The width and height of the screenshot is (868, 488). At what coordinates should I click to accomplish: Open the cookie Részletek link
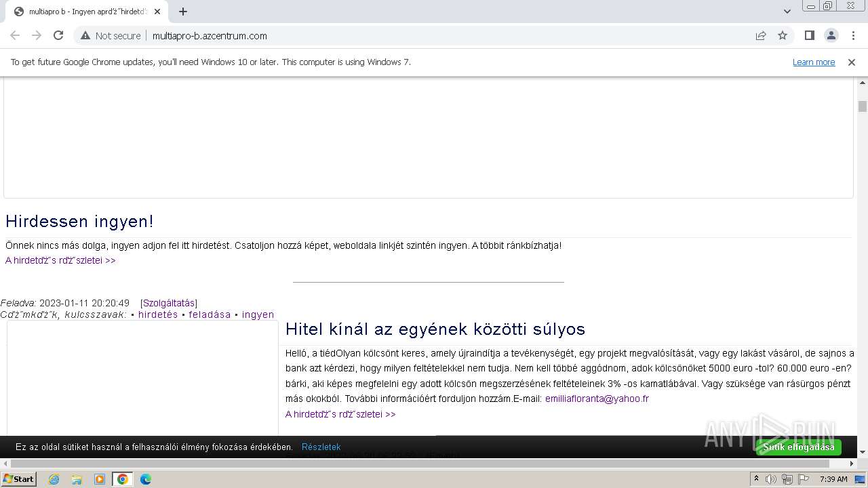tap(321, 447)
